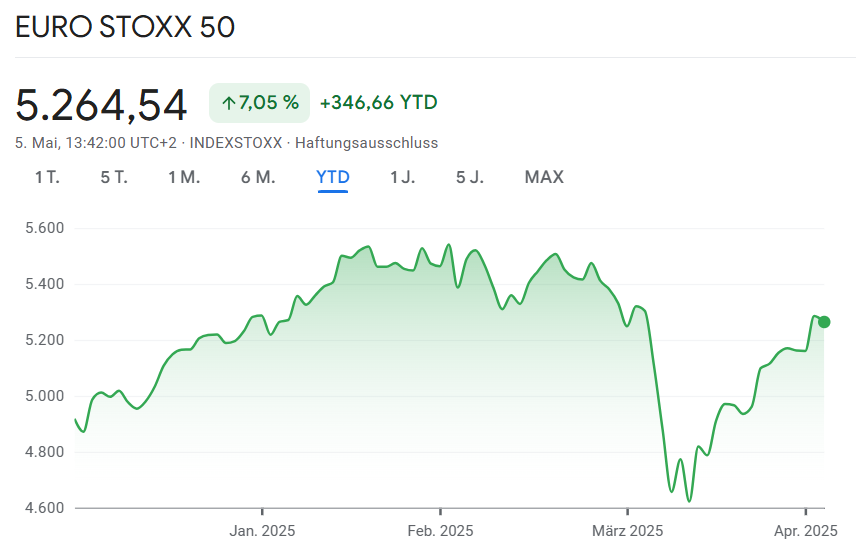Click the +346,66 YTD change text
Image resolution: width=856 pixels, height=551 pixels.
[x=378, y=103]
